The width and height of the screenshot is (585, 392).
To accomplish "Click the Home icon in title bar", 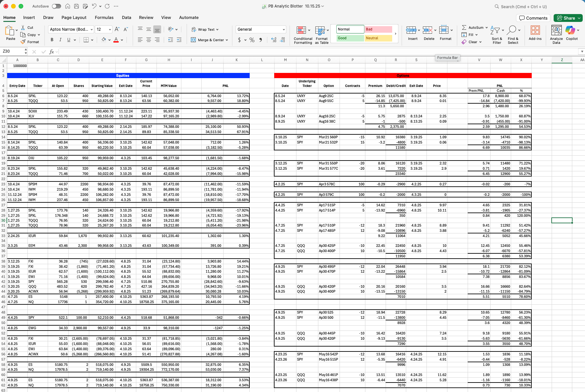I will [x=68, y=6].
